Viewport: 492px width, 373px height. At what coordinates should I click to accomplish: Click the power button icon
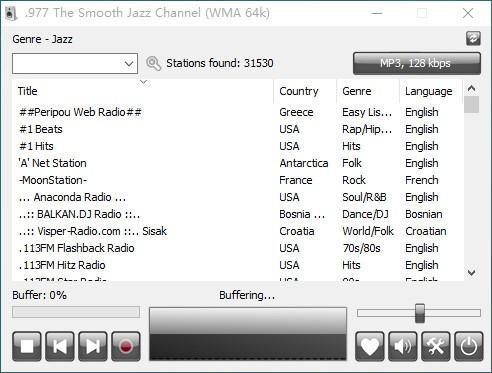coord(469,346)
